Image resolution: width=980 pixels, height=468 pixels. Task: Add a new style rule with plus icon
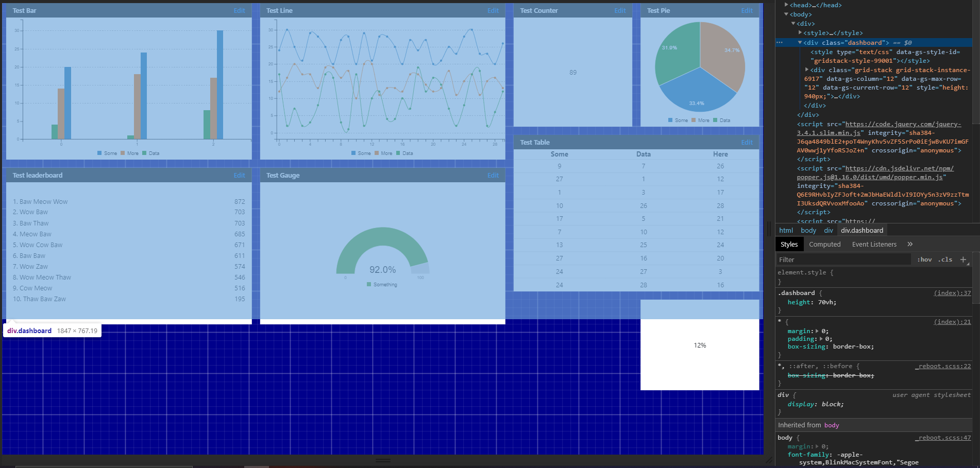click(x=963, y=259)
